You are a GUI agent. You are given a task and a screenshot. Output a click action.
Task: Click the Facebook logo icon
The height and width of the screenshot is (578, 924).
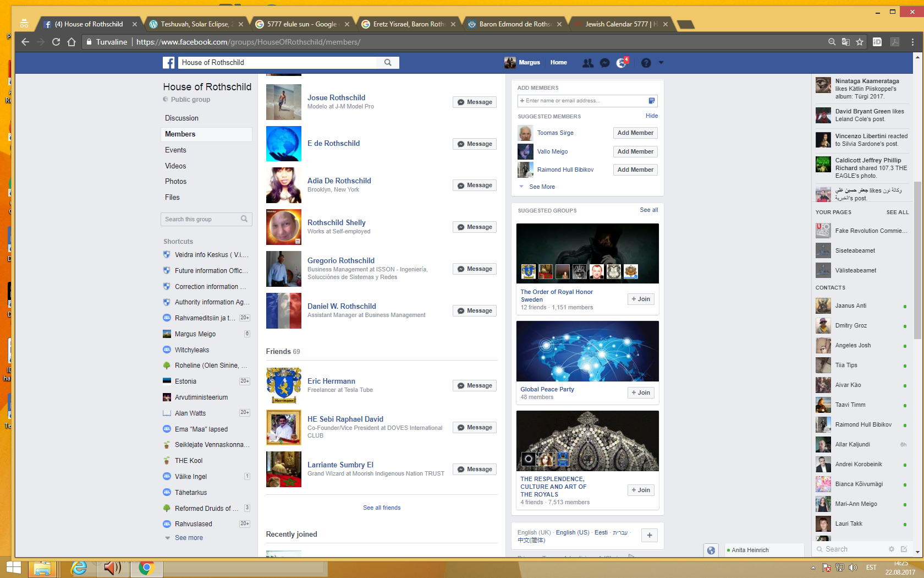click(x=169, y=63)
